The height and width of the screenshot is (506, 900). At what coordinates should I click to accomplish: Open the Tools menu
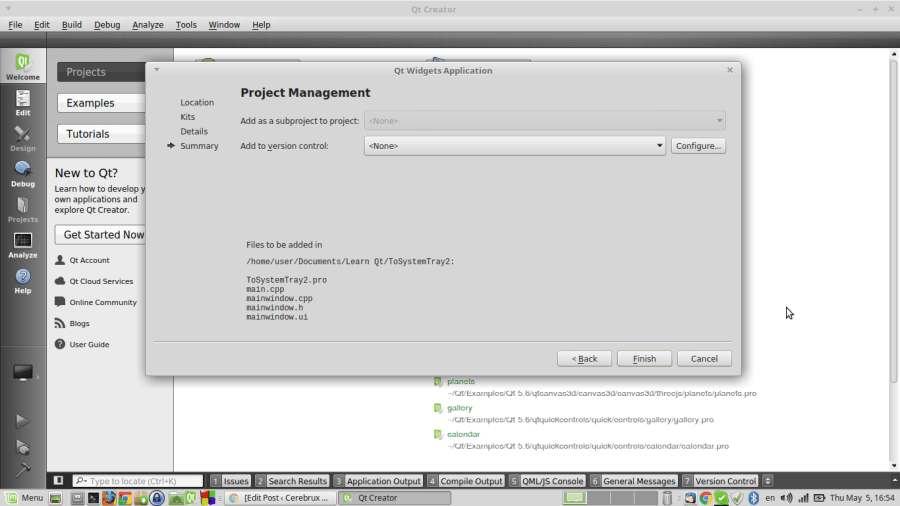pyautogui.click(x=186, y=25)
